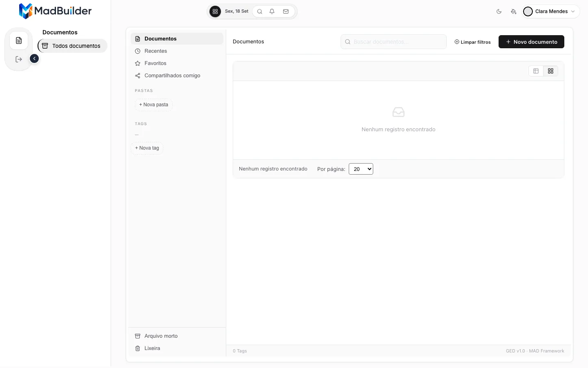
Task: Click the logout icon in left rail
Action: (19, 59)
